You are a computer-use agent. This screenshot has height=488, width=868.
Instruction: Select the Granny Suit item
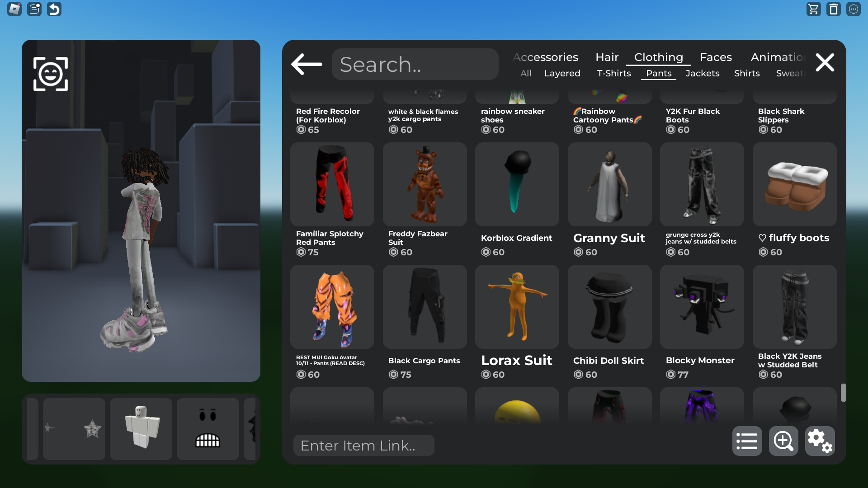pyautogui.click(x=609, y=185)
